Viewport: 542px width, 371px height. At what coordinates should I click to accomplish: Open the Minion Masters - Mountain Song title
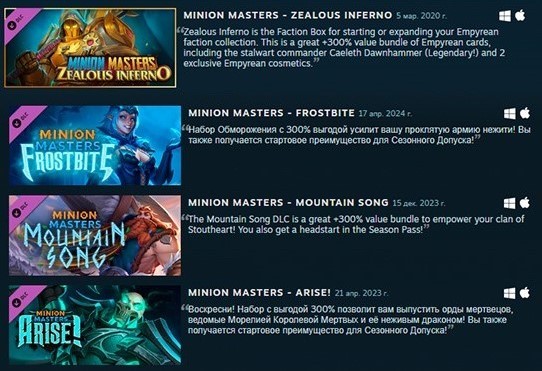coord(288,203)
